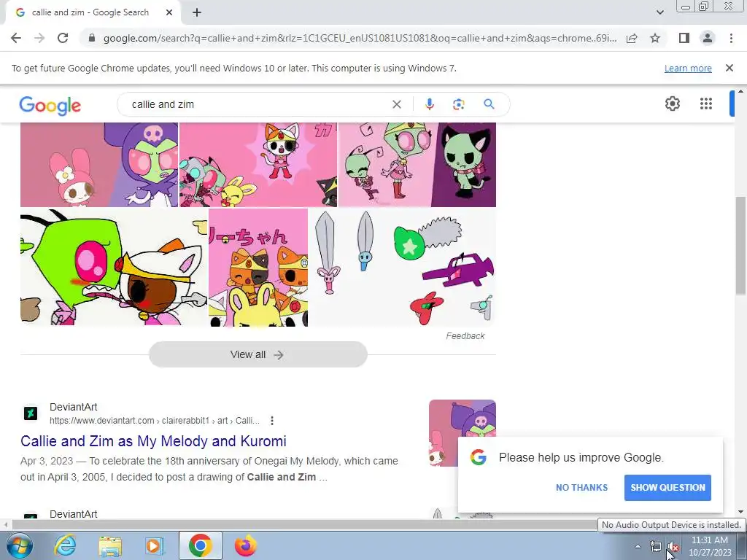Open the Windows Start menu
Screen dimensions: 747x560
click(20, 545)
